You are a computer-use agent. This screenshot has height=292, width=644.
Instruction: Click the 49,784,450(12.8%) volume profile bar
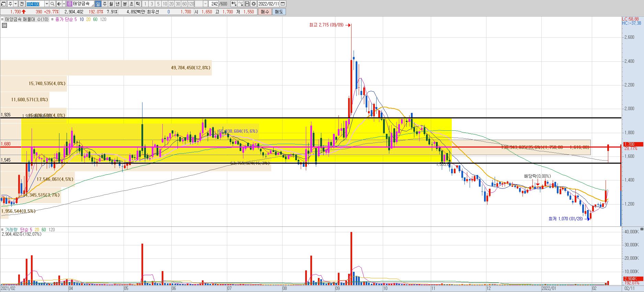click(106, 68)
